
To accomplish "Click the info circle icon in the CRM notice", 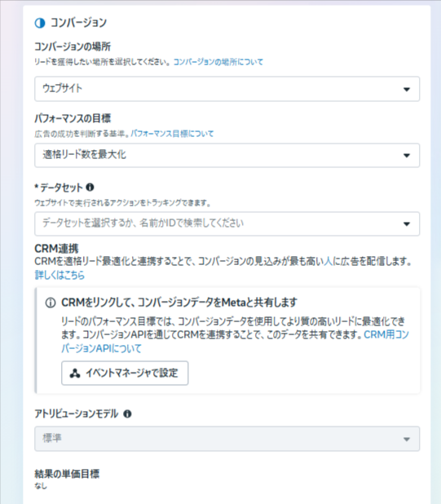I will (x=50, y=303).
